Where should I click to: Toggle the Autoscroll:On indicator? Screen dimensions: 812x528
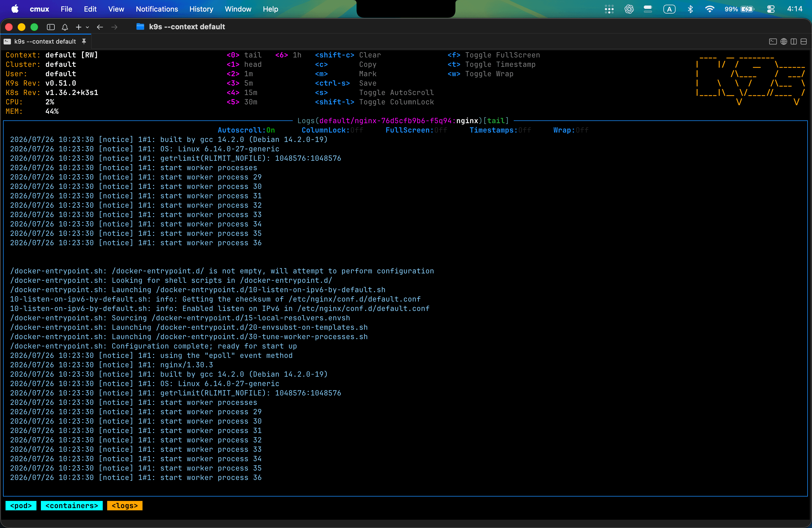(246, 130)
